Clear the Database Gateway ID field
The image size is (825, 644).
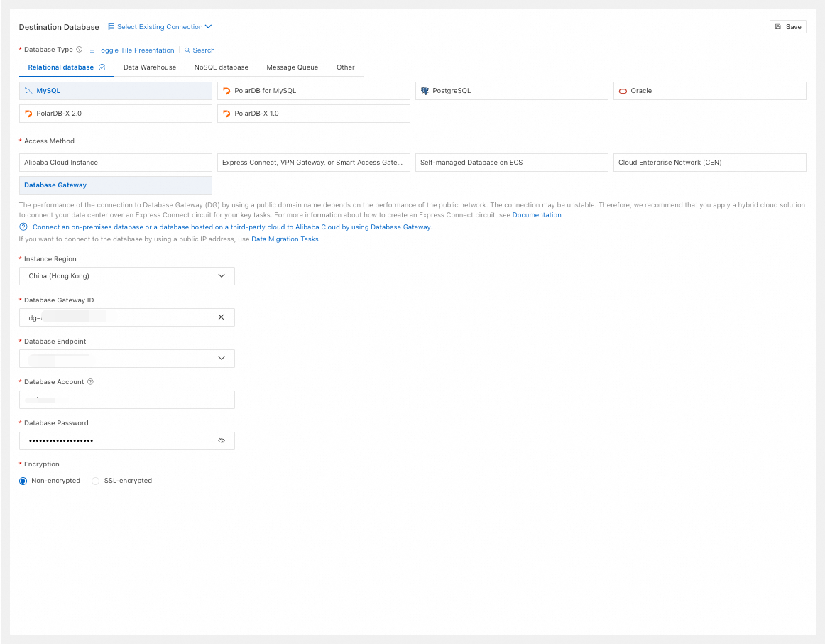point(221,317)
